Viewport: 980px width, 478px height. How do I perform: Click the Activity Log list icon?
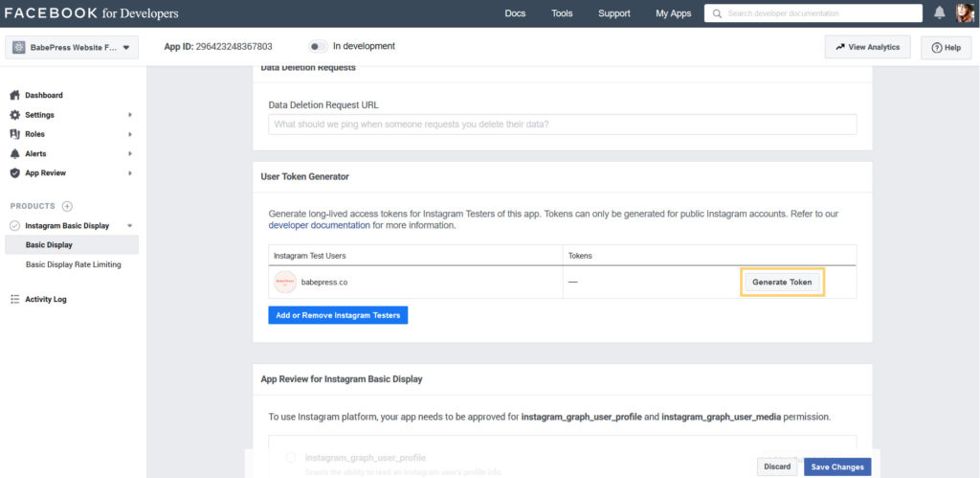click(x=14, y=300)
